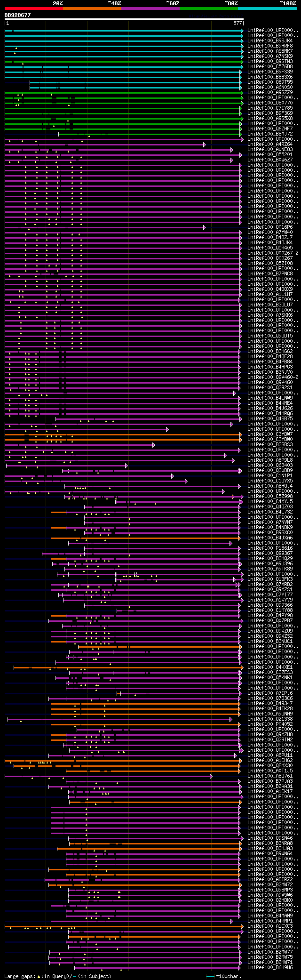Viewport: 301px width, 980px height.
Task: Open hit UniRef100_B9FS39
Action: (270, 72)
